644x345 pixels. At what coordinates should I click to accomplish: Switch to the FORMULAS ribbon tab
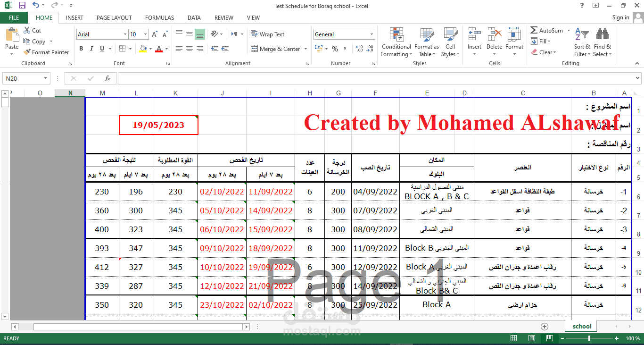(x=159, y=17)
